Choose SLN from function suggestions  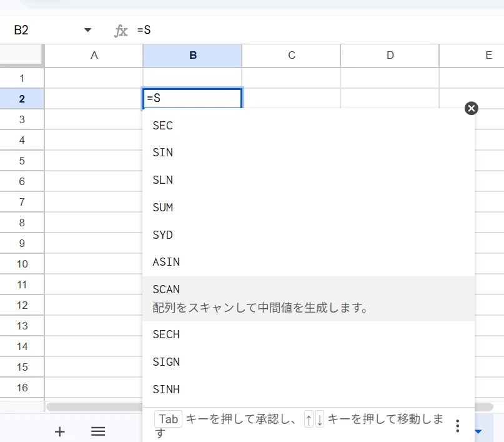tap(309, 180)
